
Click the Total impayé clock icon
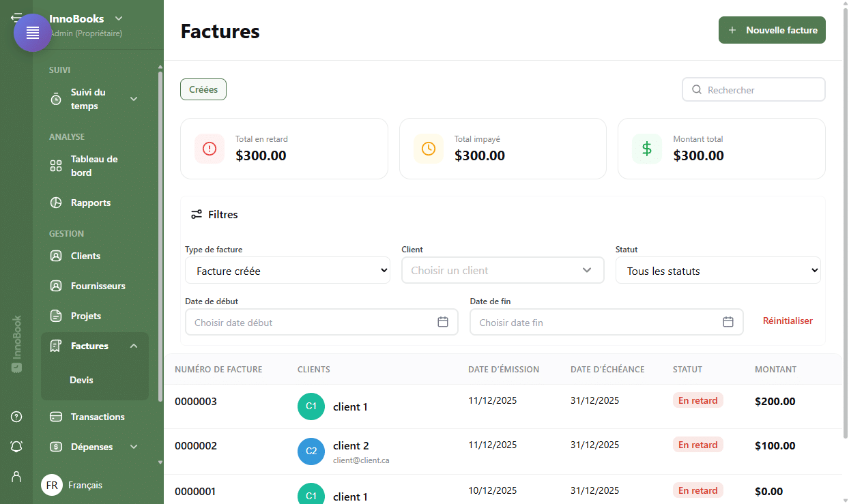429,149
